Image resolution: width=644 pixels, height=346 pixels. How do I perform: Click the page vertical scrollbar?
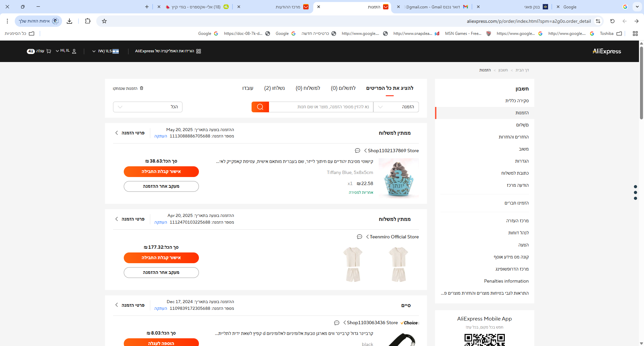641,83
